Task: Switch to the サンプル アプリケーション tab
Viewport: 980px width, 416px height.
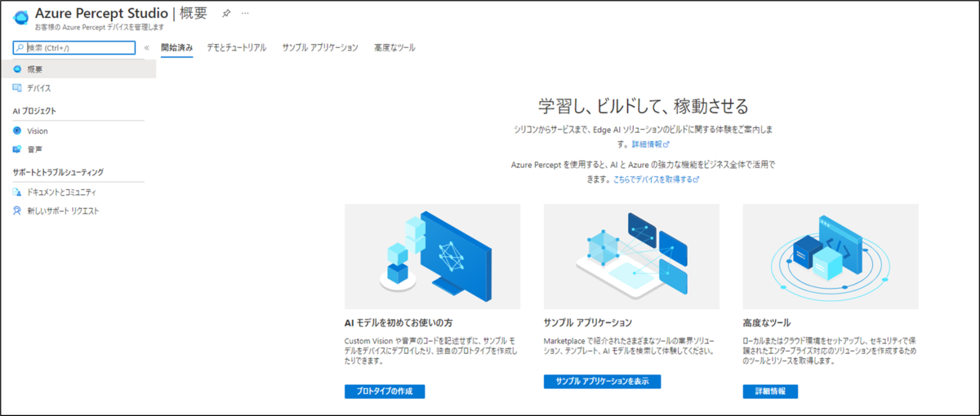Action: pyautogui.click(x=320, y=48)
